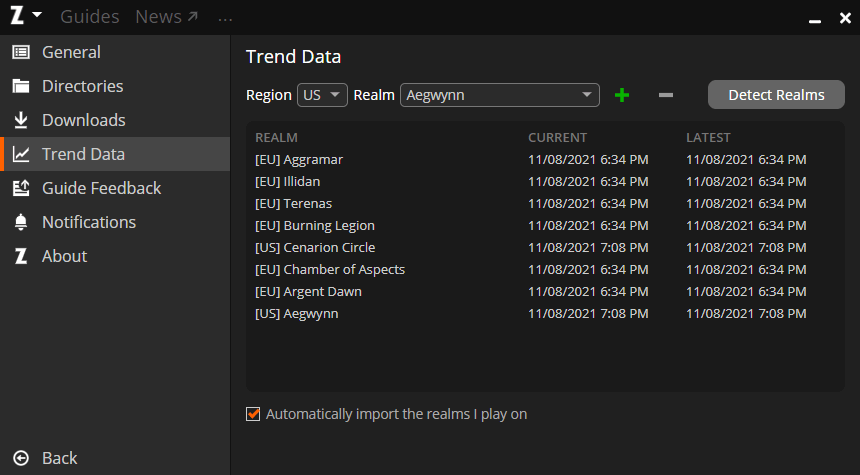Select the [EU] Burning Legion realm row
This screenshot has width=860, height=475.
545,225
